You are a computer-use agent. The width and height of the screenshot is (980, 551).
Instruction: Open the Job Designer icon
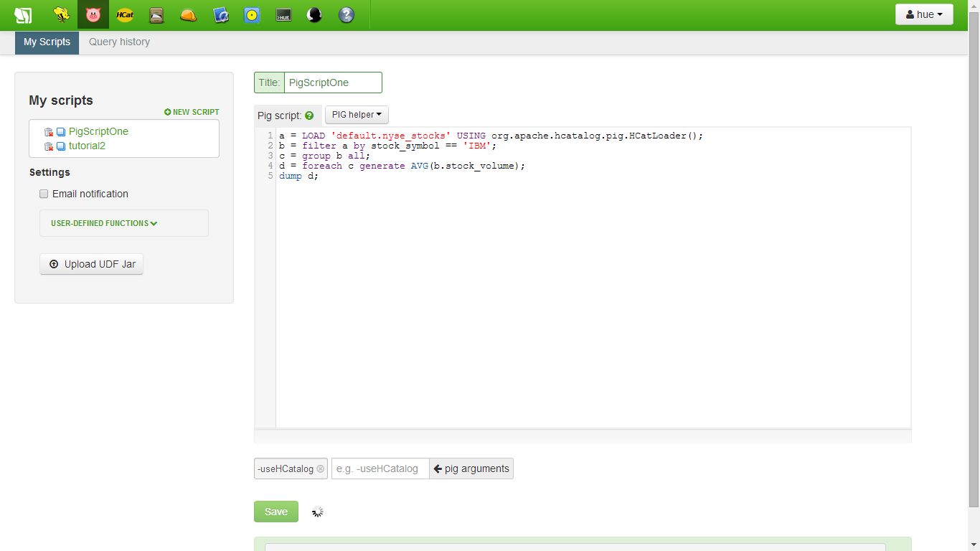[220, 14]
